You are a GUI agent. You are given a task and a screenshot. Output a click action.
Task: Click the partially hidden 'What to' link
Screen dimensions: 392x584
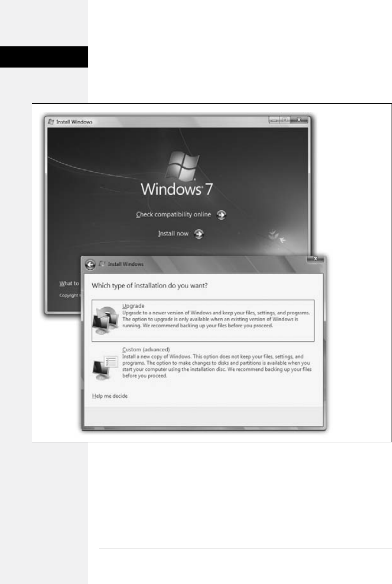tap(69, 283)
